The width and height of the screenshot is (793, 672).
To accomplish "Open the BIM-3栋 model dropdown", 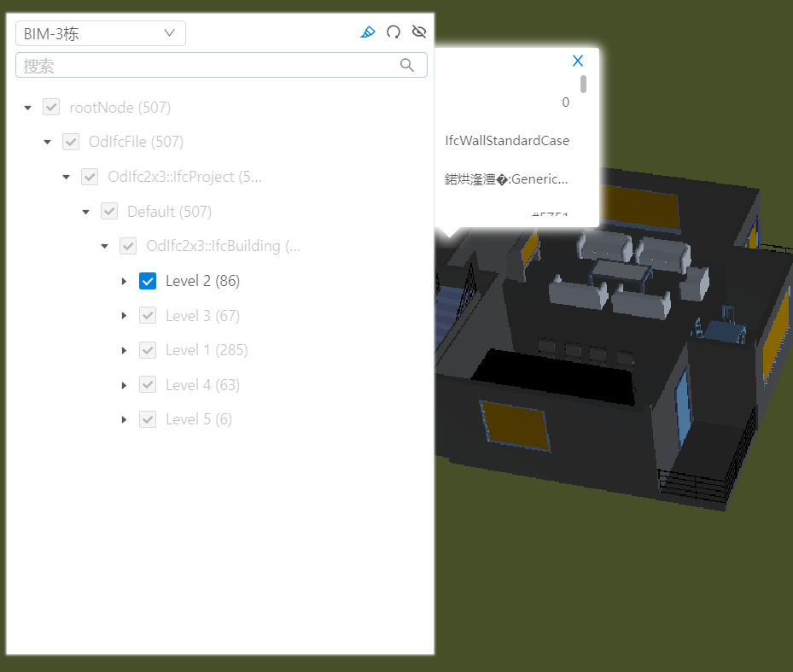I will pyautogui.click(x=101, y=33).
